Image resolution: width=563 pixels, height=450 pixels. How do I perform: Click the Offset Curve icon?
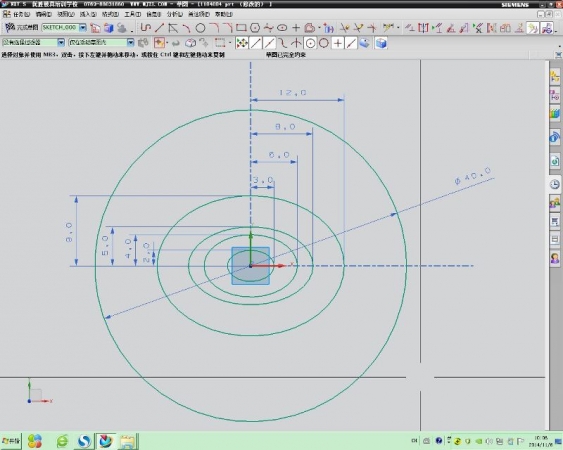pos(310,28)
